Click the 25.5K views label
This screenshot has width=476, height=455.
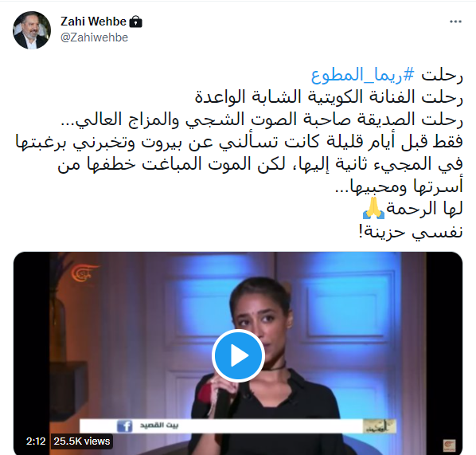(x=82, y=441)
